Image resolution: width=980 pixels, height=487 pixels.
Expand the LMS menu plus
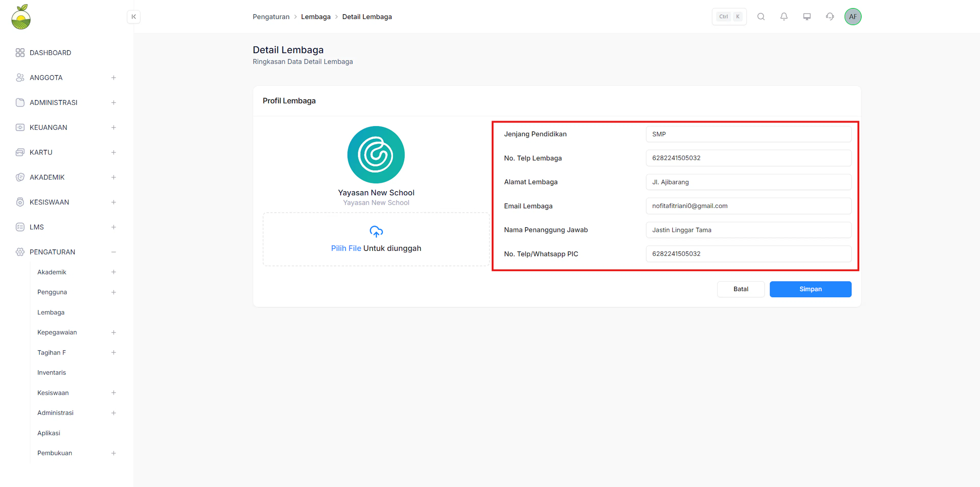(113, 227)
